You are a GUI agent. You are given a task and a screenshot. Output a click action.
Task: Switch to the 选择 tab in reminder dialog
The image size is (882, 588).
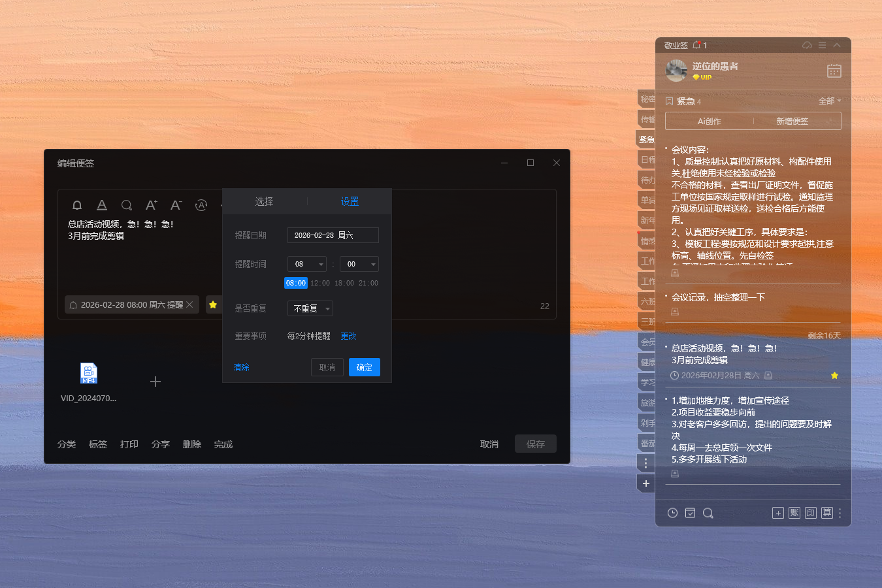(264, 201)
